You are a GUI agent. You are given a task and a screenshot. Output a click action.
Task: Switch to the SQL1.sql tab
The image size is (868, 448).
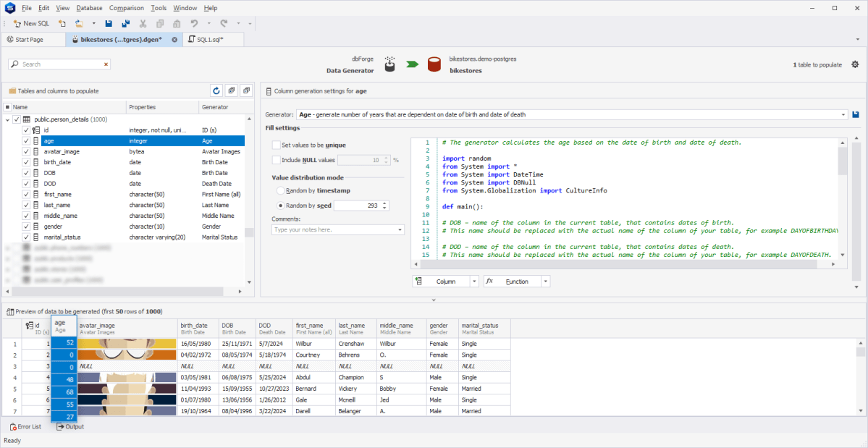[x=213, y=40]
